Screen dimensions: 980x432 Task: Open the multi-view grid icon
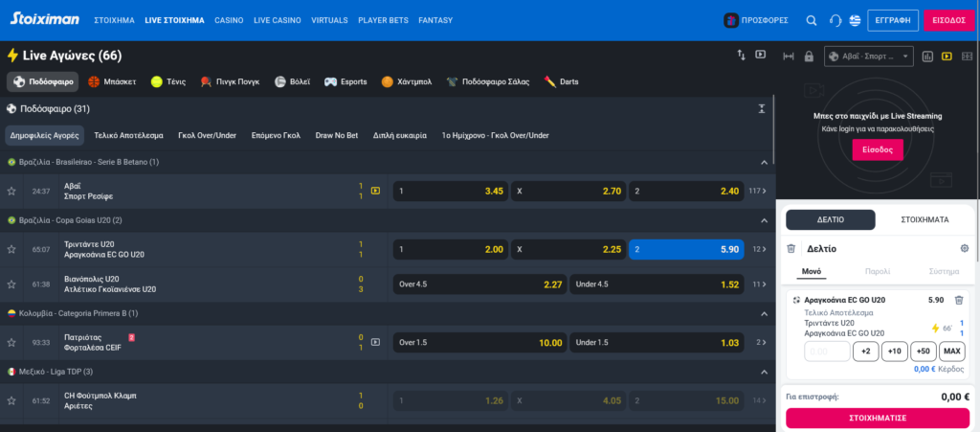[967, 57]
